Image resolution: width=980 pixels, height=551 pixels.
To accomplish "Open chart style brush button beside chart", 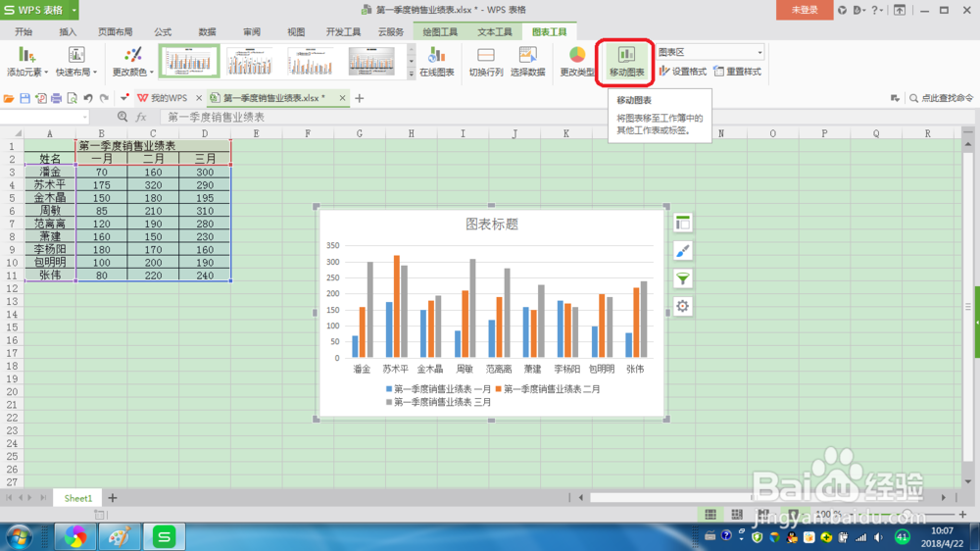I will click(x=682, y=251).
